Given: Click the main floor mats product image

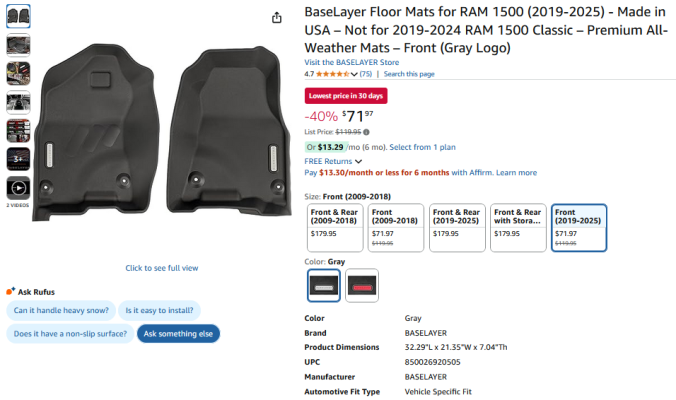Looking at the screenshot, I should (x=162, y=131).
